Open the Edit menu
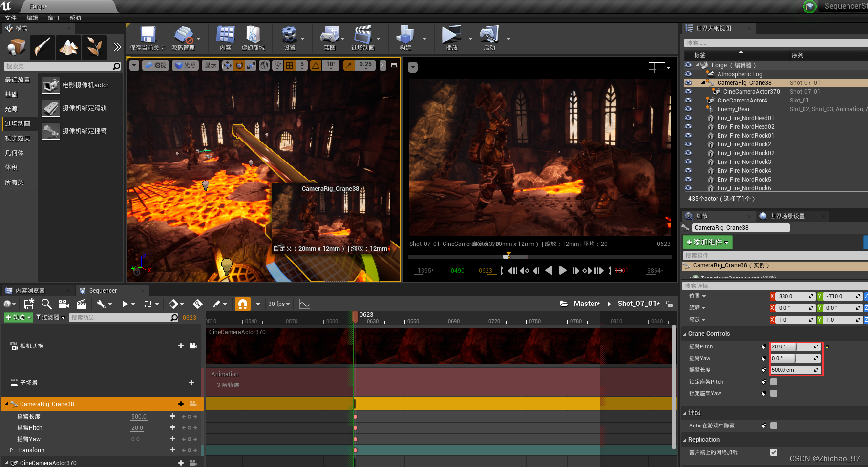The width and height of the screenshot is (868, 467). pos(32,18)
